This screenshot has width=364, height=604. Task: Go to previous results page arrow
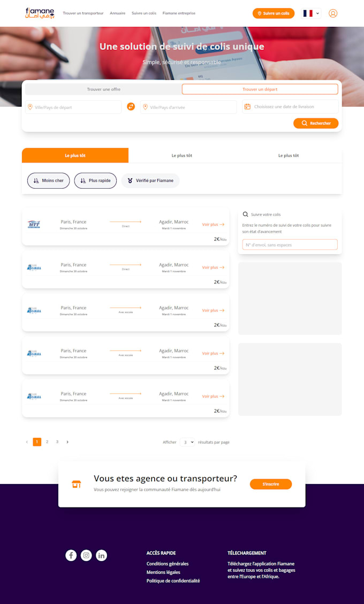point(27,442)
